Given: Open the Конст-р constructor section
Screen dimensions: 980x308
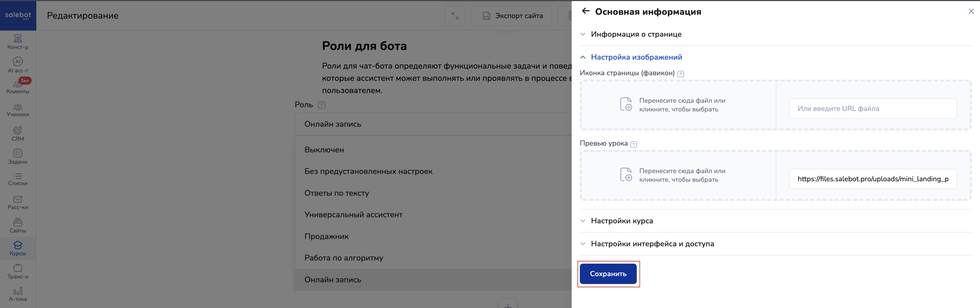Looking at the screenshot, I should (18, 42).
